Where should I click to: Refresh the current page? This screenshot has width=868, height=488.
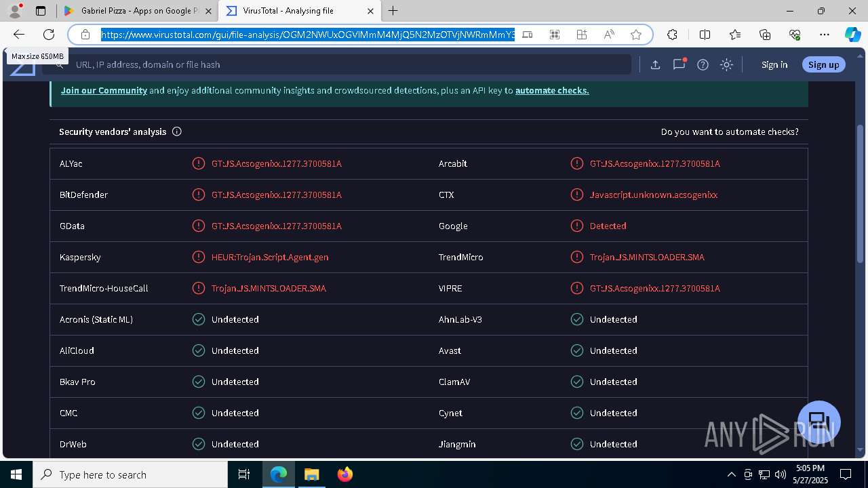coord(49,35)
